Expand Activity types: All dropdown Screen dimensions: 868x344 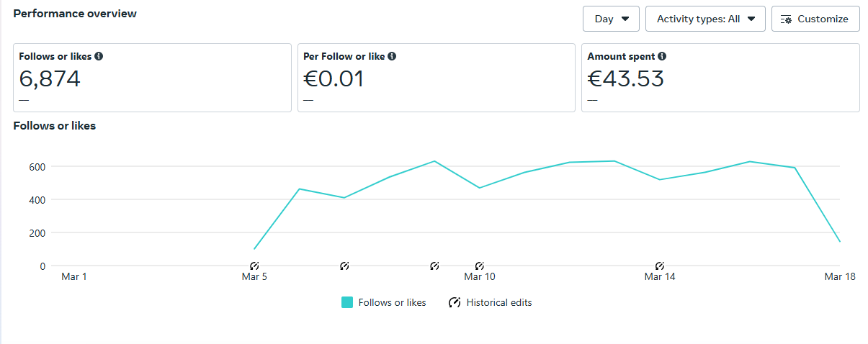(x=705, y=19)
